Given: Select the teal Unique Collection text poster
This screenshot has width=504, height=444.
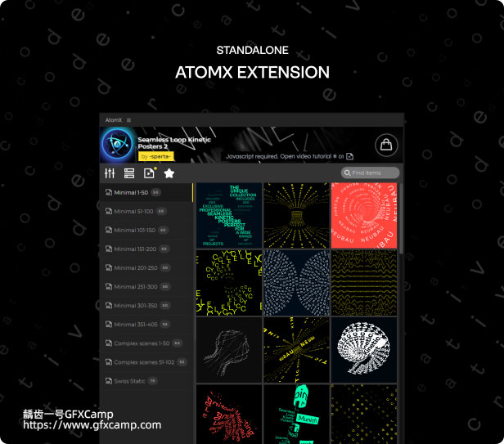Looking at the screenshot, I should (229, 215).
